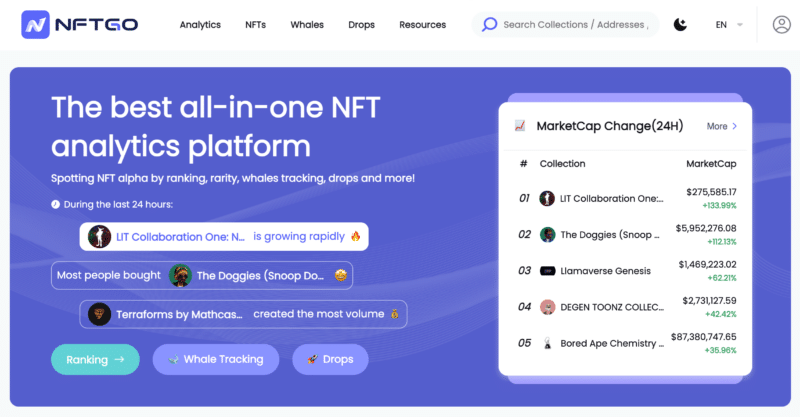Open the Drops menu item

pyautogui.click(x=361, y=24)
